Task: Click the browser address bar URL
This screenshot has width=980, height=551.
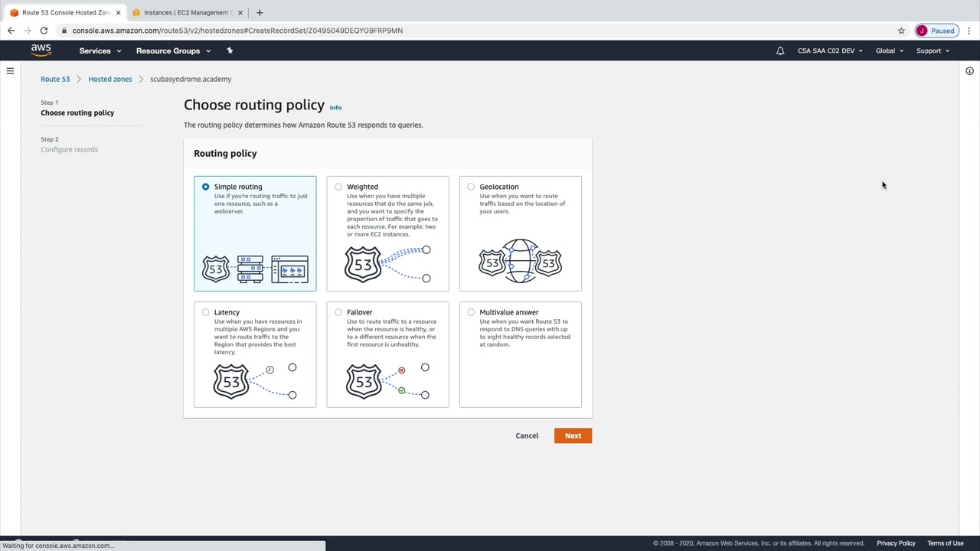Action: coord(237,31)
